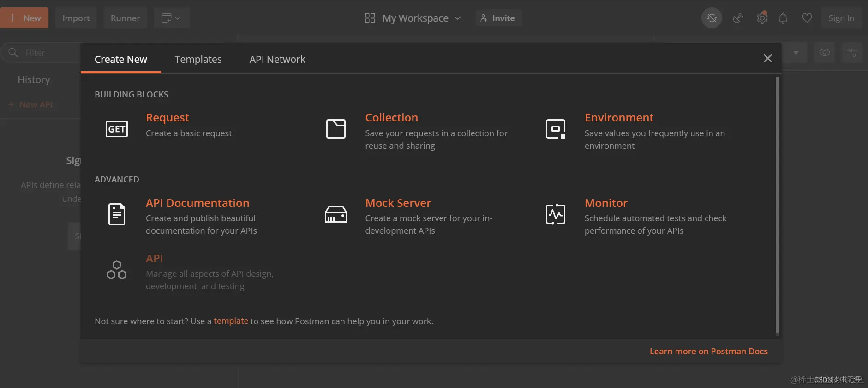Toggle the environment quick look eye
The width and height of the screenshot is (868, 388).
point(825,52)
